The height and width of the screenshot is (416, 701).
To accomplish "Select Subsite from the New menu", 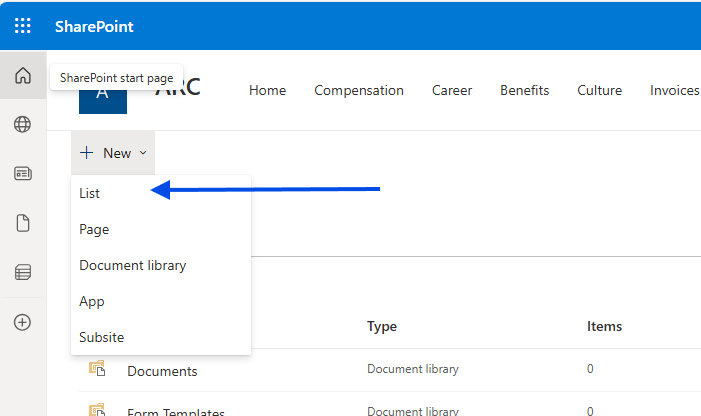I will pos(102,337).
